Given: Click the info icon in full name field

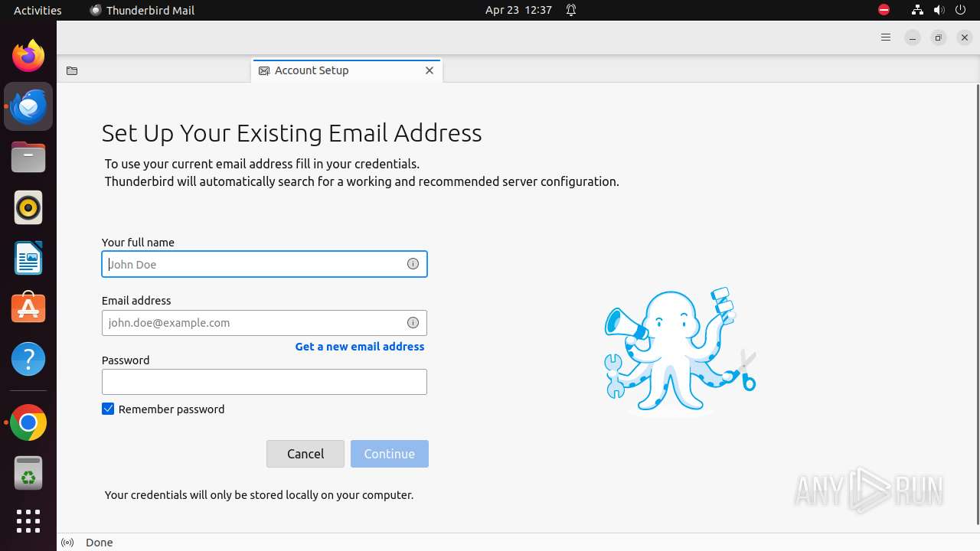Looking at the screenshot, I should click(x=413, y=264).
